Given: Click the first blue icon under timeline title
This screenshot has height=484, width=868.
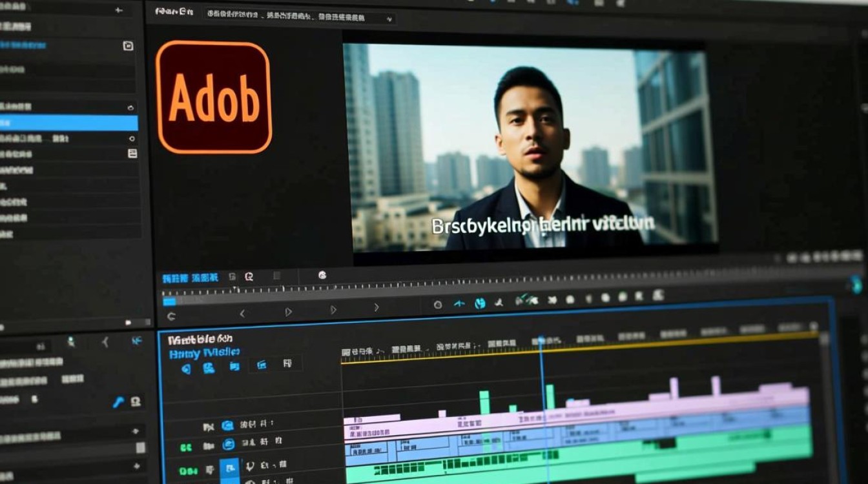Looking at the screenshot, I should click(x=186, y=368).
